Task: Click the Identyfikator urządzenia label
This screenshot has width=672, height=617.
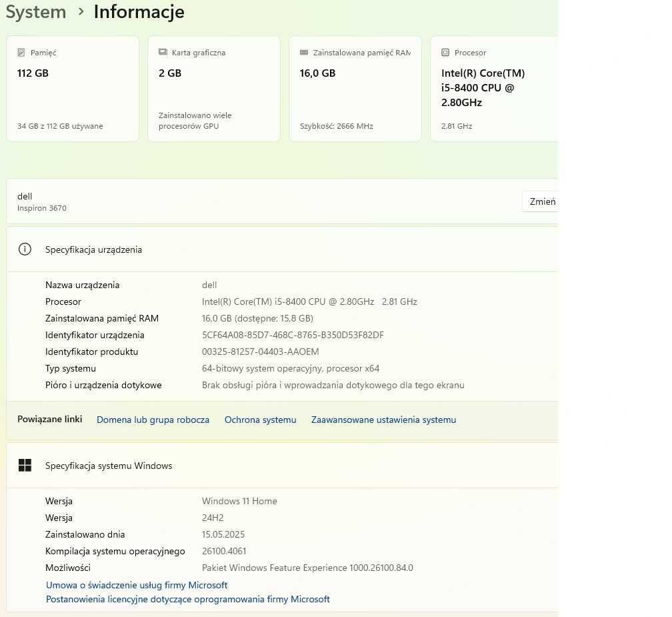Action: (95, 336)
